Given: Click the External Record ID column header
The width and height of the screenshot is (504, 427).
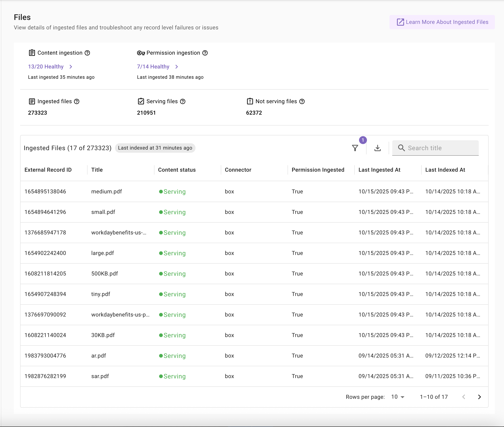Looking at the screenshot, I should 48,170.
